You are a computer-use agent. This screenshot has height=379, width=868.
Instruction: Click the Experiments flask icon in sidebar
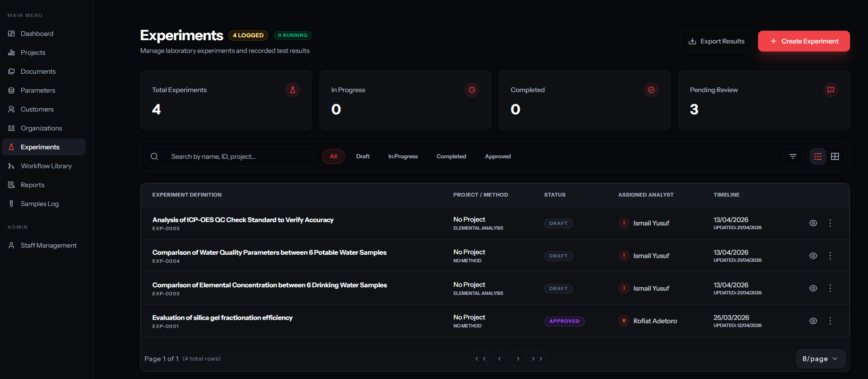pos(11,147)
